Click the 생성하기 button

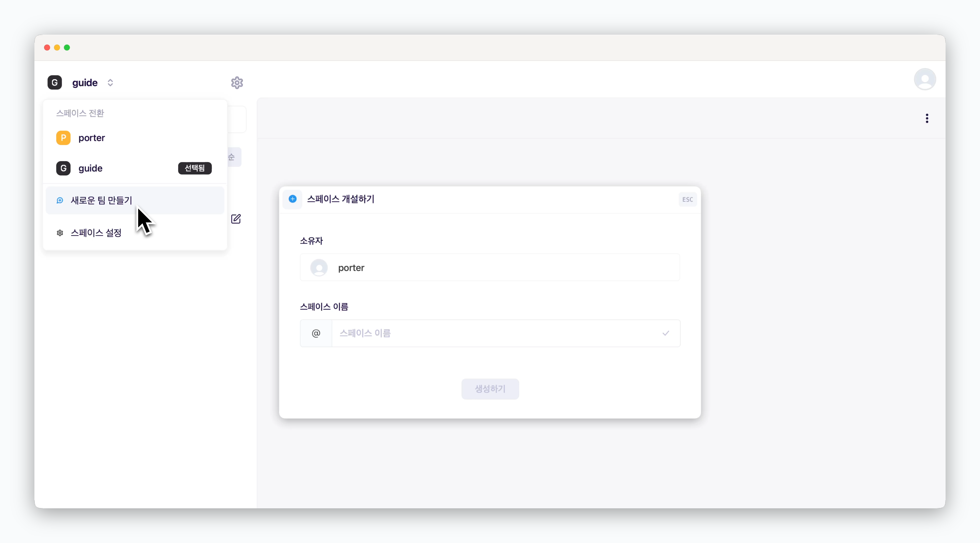point(490,389)
